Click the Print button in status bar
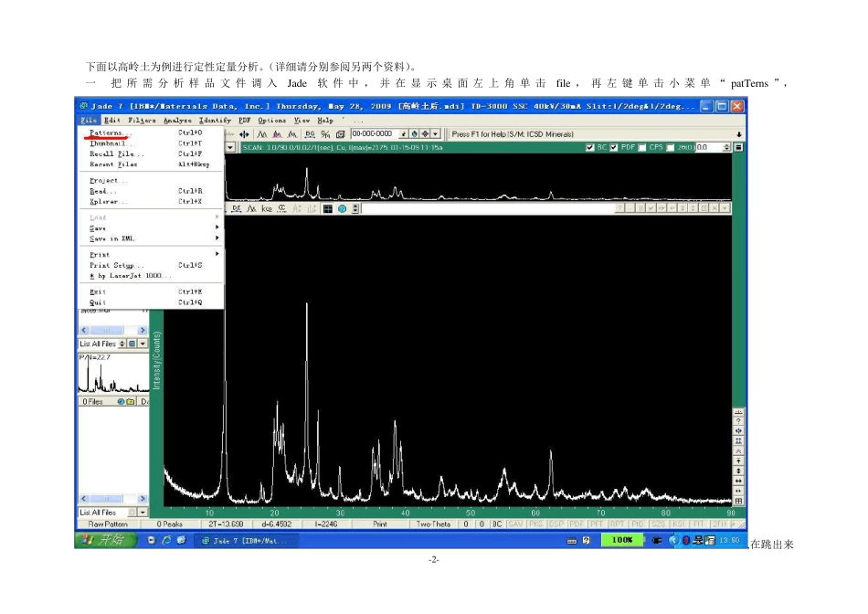 pos(380,524)
